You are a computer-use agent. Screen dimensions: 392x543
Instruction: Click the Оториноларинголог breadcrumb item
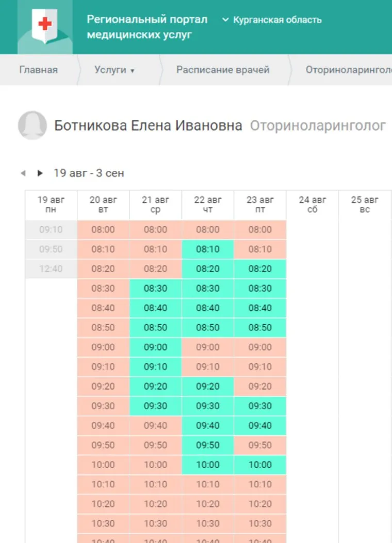pyautogui.click(x=348, y=70)
